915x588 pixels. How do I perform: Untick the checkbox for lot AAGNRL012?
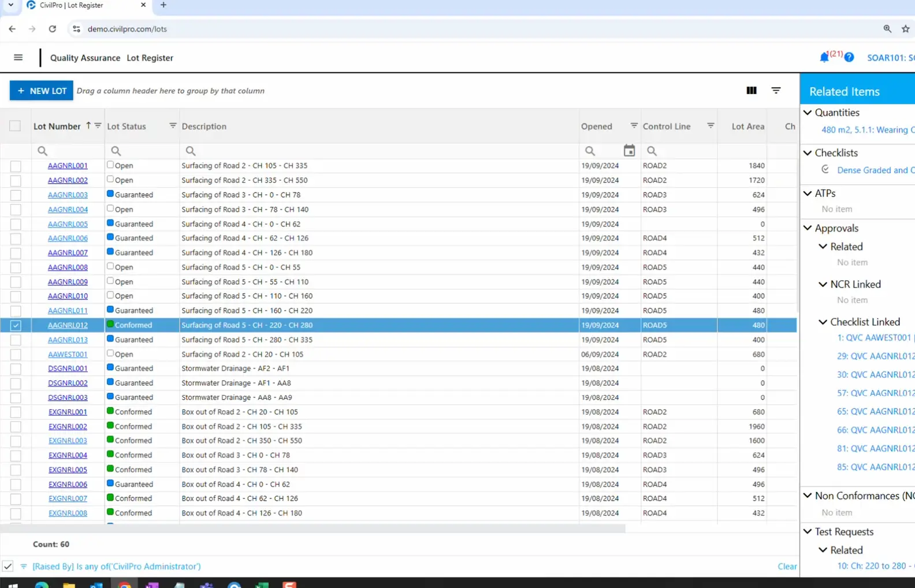pyautogui.click(x=16, y=325)
